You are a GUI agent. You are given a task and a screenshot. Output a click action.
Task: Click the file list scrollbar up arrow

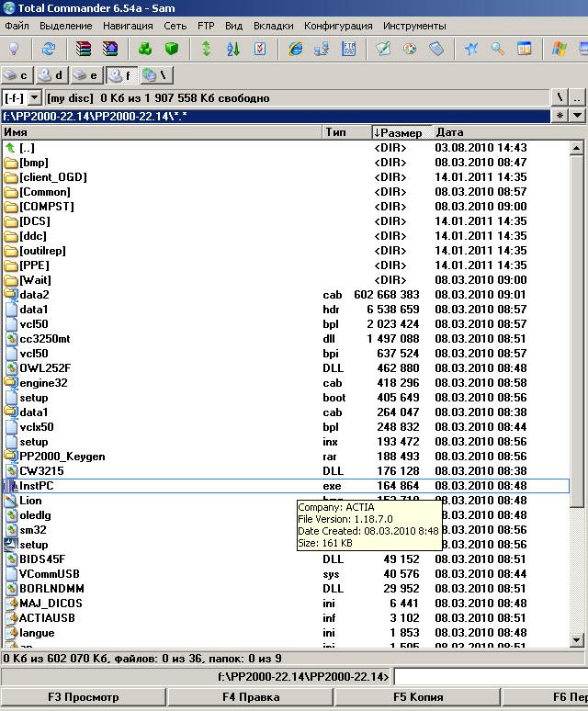point(577,147)
